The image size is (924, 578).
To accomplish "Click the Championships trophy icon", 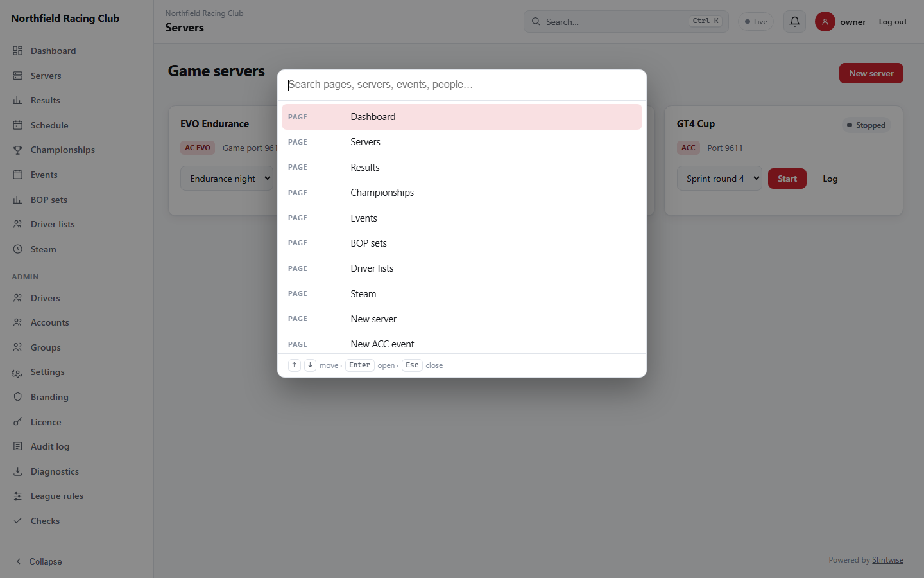I will (x=18, y=150).
